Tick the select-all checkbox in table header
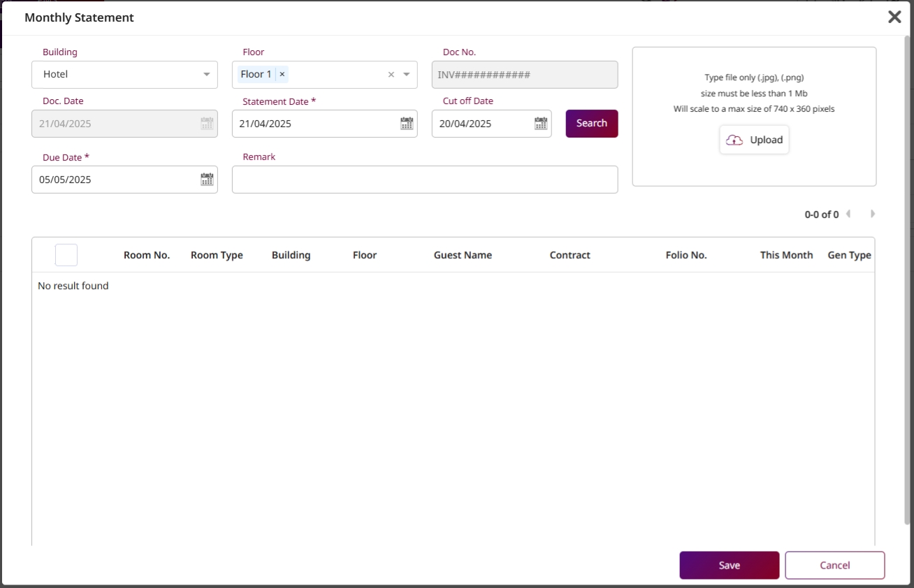 (x=66, y=255)
